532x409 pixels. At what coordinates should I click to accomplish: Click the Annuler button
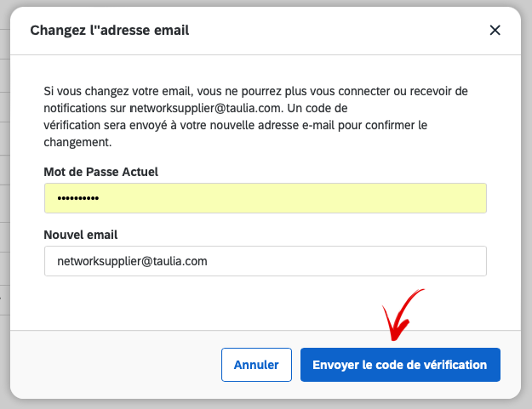pos(256,365)
